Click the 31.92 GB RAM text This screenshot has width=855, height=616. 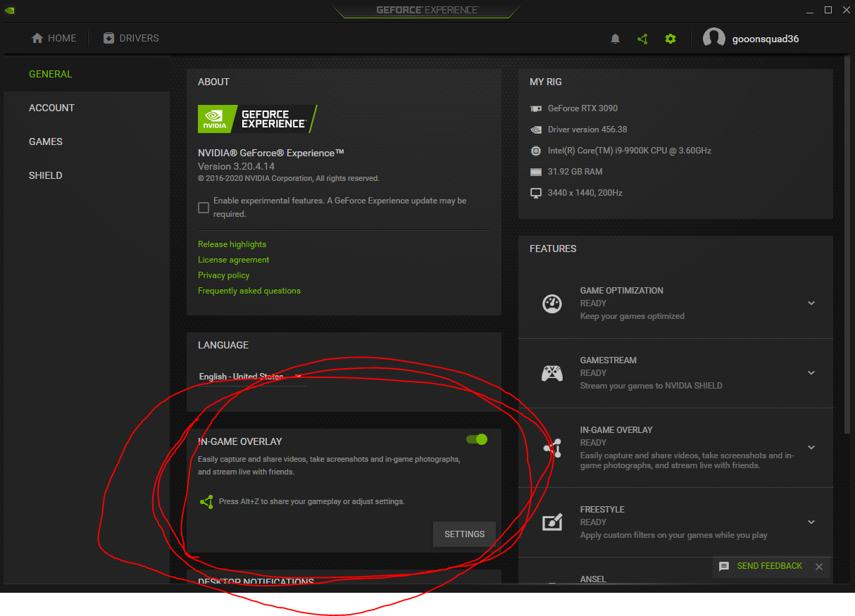click(575, 172)
